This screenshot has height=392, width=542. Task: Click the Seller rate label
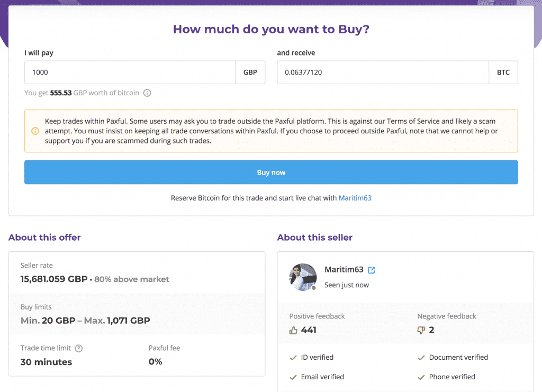(x=37, y=265)
